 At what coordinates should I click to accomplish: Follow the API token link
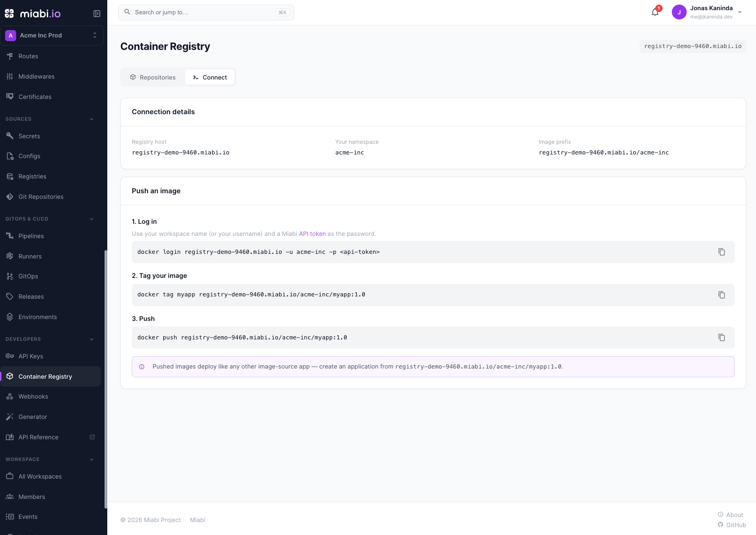[x=313, y=234]
